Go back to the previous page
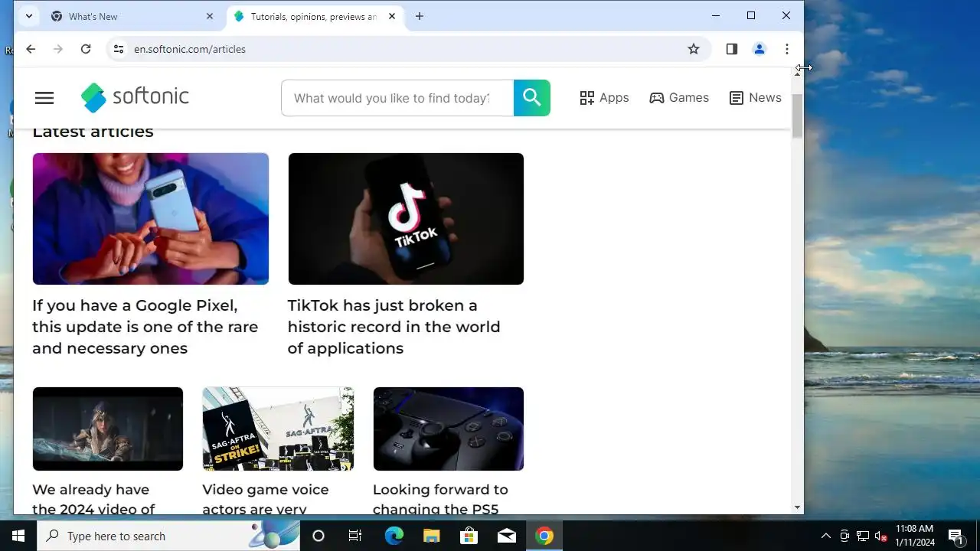The width and height of the screenshot is (980, 551). point(31,49)
